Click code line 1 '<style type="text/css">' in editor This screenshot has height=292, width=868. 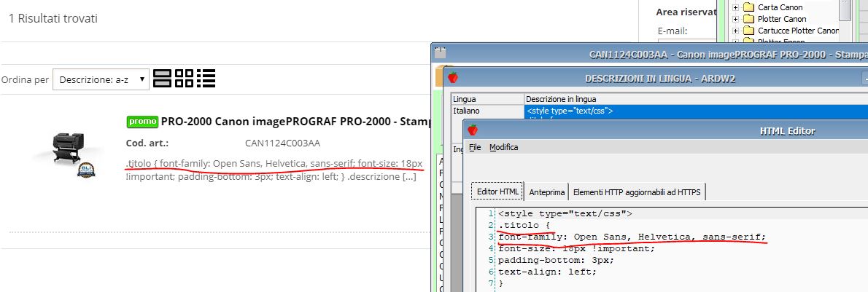(565, 213)
